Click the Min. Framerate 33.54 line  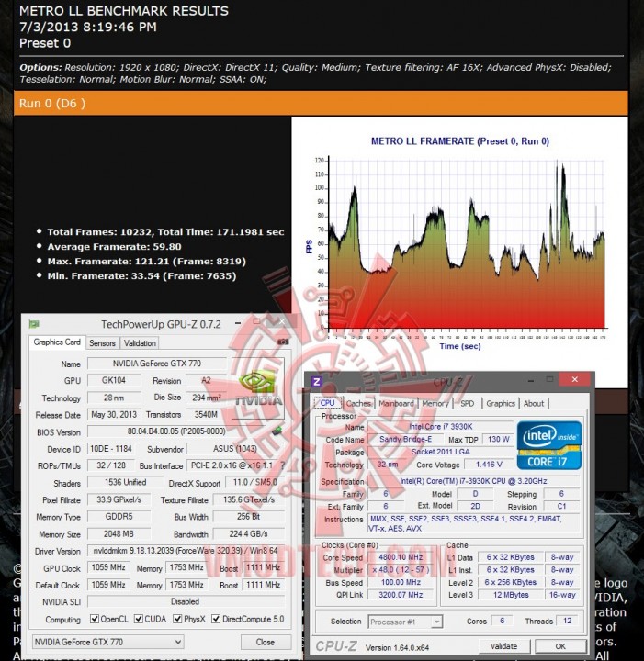[x=141, y=276]
